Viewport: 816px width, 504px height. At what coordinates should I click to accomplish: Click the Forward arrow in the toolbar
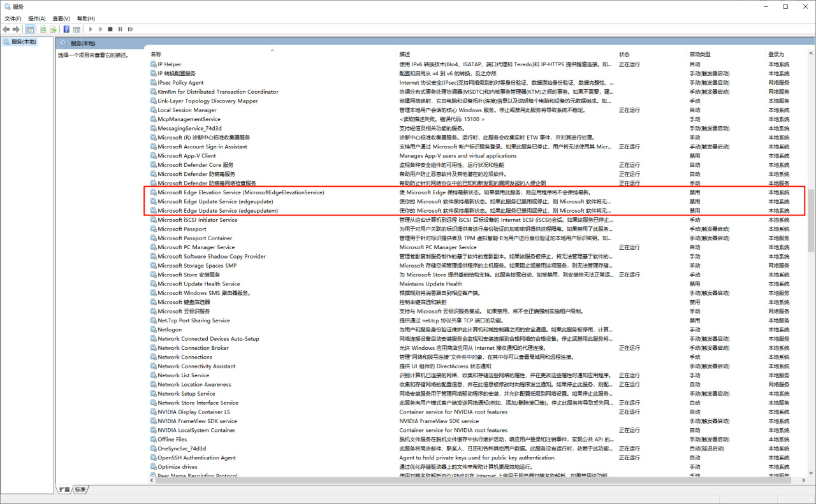[x=15, y=29]
